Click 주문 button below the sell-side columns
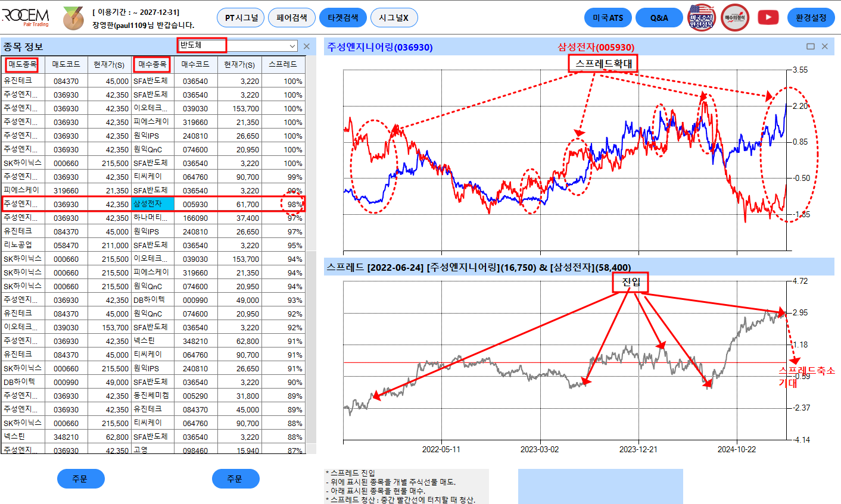Viewport: 841px width, 504px height. click(x=81, y=479)
